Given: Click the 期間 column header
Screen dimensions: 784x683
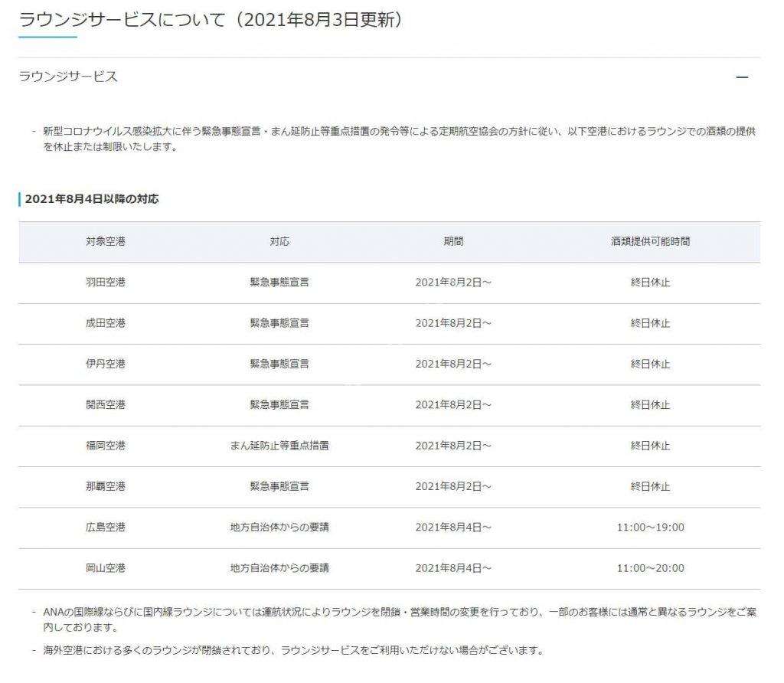Looking at the screenshot, I should [x=453, y=241].
